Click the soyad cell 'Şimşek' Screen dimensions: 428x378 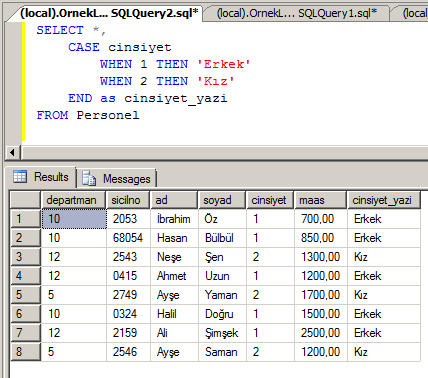[222, 333]
